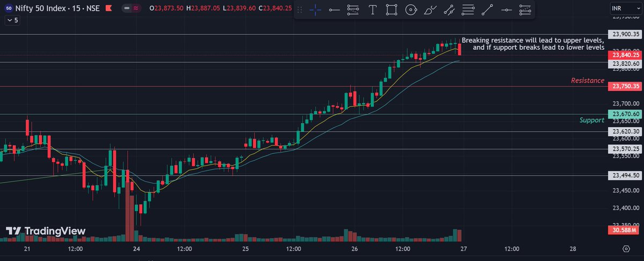This screenshot has width=644, height=261.
Task: Pick the horizontal line tool with center dot
Action: 506,10
